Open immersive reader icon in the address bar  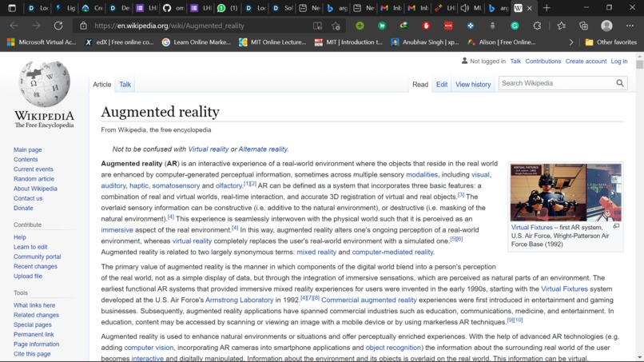317,26
